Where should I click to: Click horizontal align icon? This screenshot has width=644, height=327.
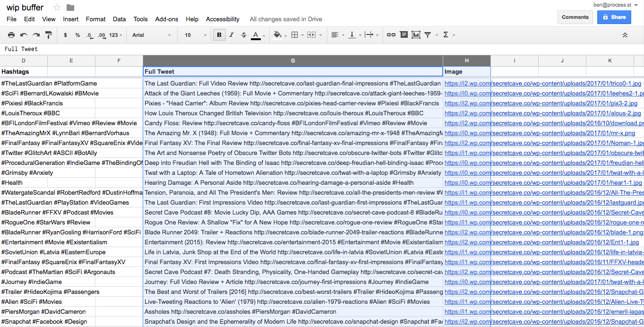[x=335, y=35]
